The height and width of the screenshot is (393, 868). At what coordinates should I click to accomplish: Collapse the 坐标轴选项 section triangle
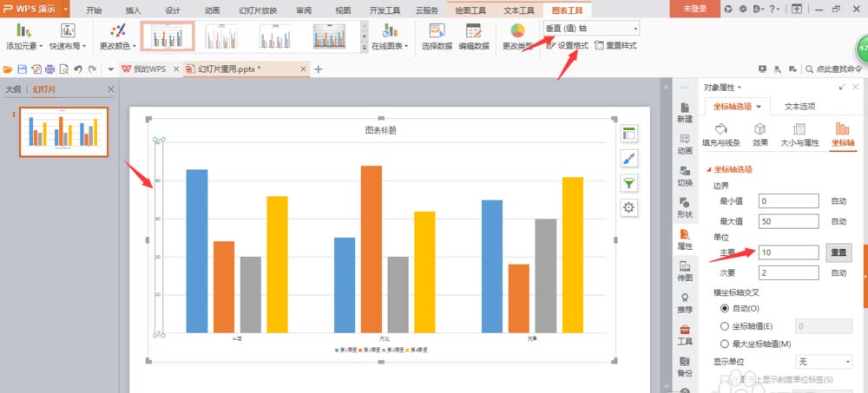click(708, 170)
